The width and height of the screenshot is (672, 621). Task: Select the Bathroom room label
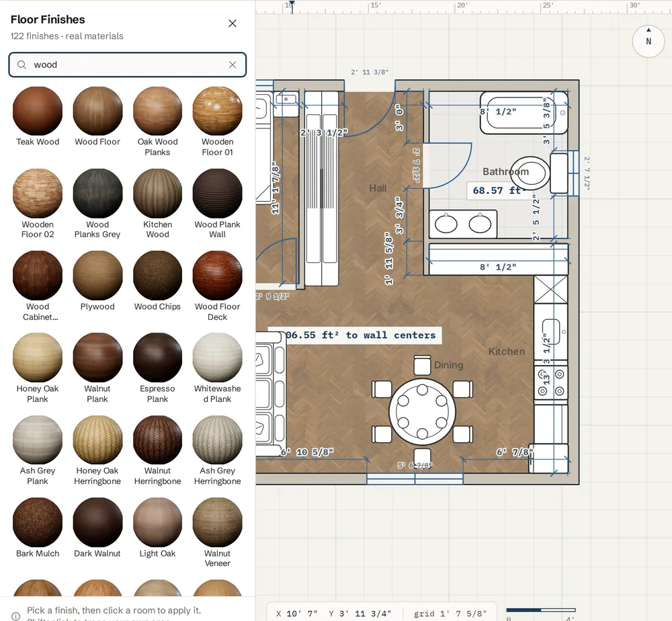click(506, 171)
